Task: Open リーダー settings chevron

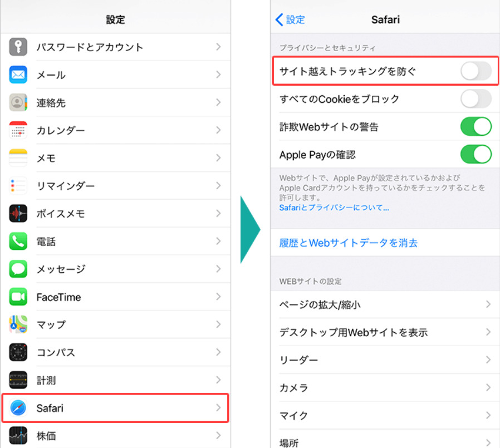Action: (x=488, y=360)
